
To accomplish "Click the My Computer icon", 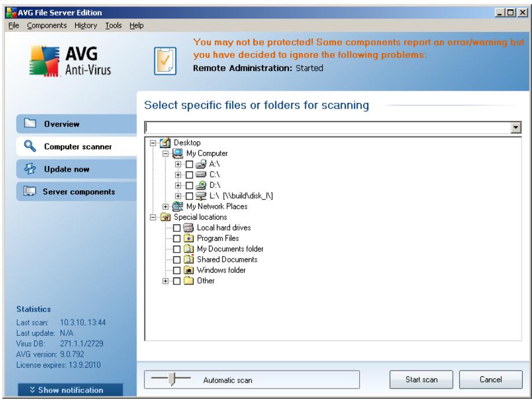I will coord(178,153).
